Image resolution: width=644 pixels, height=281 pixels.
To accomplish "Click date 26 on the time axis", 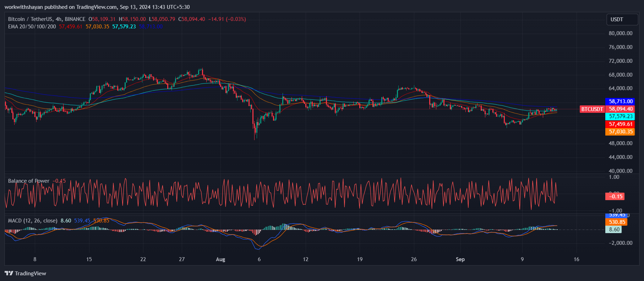I will coord(414,259).
